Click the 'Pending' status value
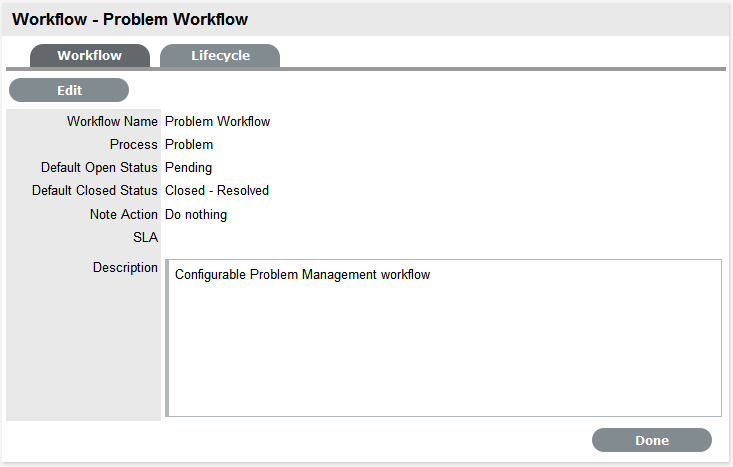Image resolution: width=733 pixels, height=467 pixels. (188, 168)
